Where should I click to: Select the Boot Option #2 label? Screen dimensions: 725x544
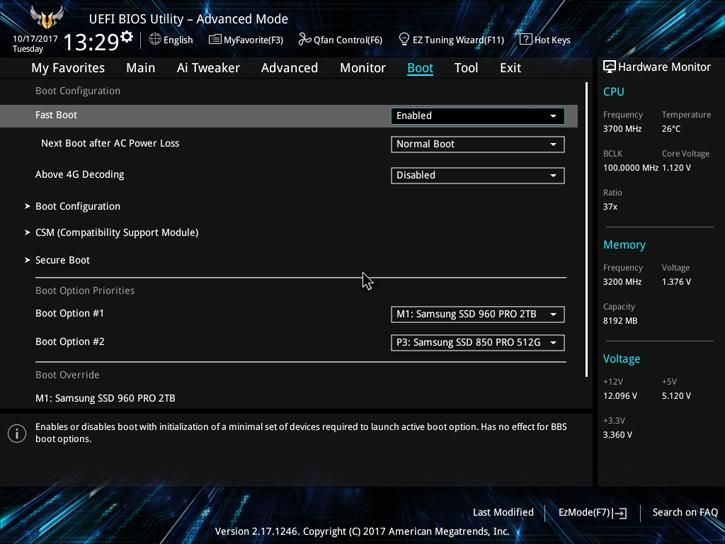tap(69, 341)
